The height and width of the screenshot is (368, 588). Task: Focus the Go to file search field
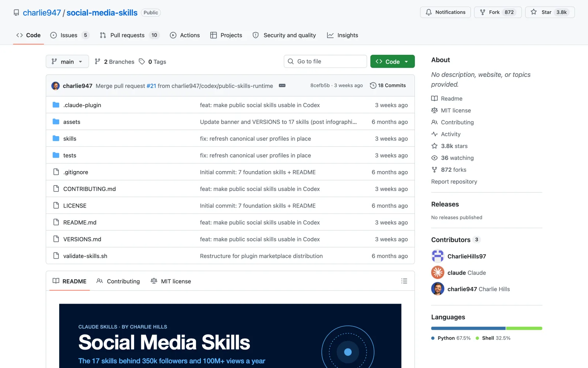pos(325,61)
